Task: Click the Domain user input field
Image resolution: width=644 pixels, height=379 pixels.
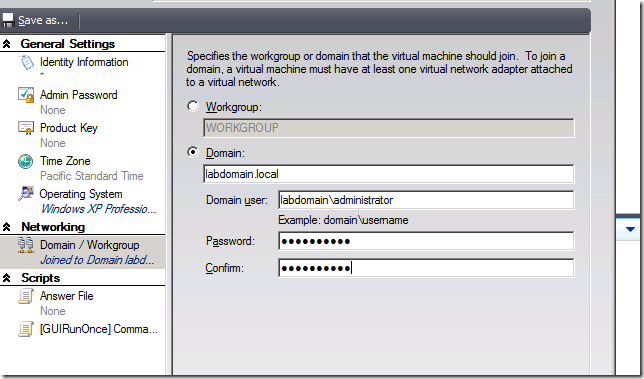Action: 426,200
